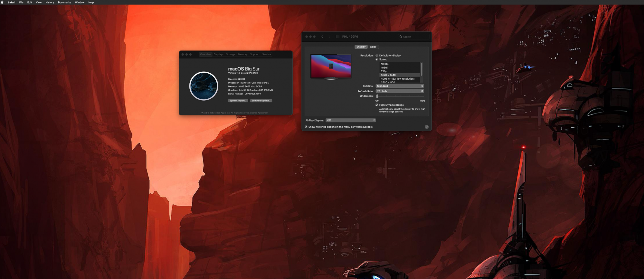644x279 pixels.
Task: Toggle High Dynamic Range checkbox
Action: (377, 105)
